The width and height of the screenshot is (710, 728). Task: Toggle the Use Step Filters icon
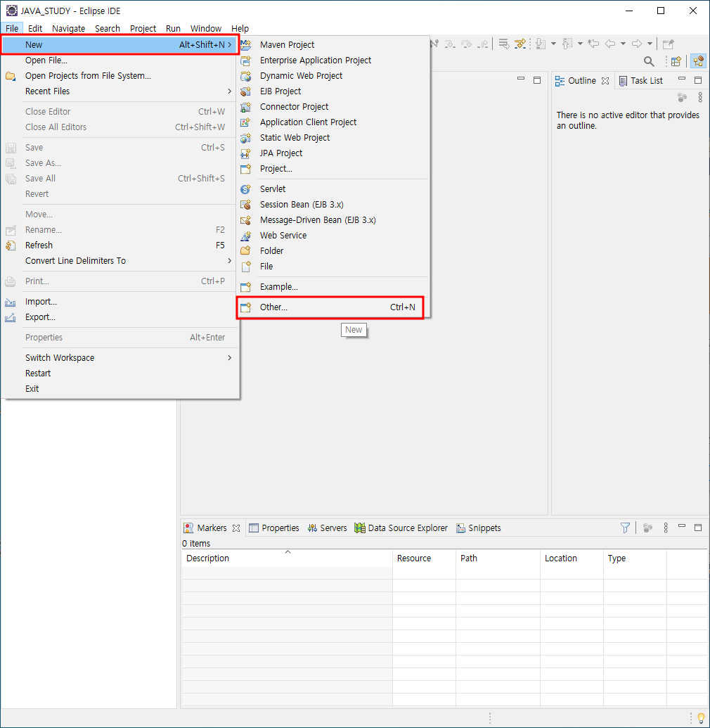pyautogui.click(x=520, y=44)
